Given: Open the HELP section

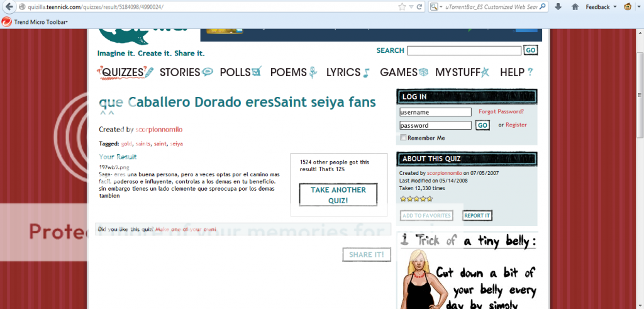Looking at the screenshot, I should click(x=516, y=72).
